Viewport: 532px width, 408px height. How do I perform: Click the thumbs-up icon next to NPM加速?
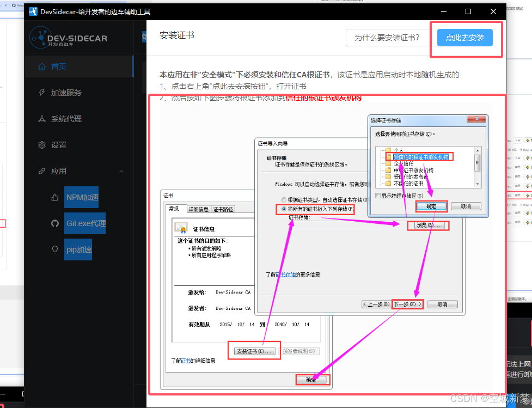coord(55,197)
